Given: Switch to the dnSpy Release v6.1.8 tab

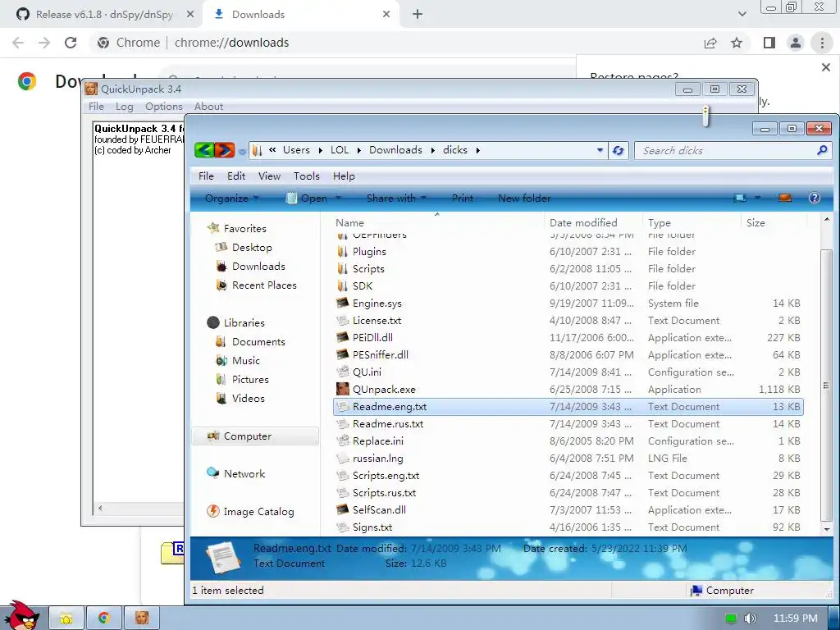Looking at the screenshot, I should pyautogui.click(x=104, y=15).
